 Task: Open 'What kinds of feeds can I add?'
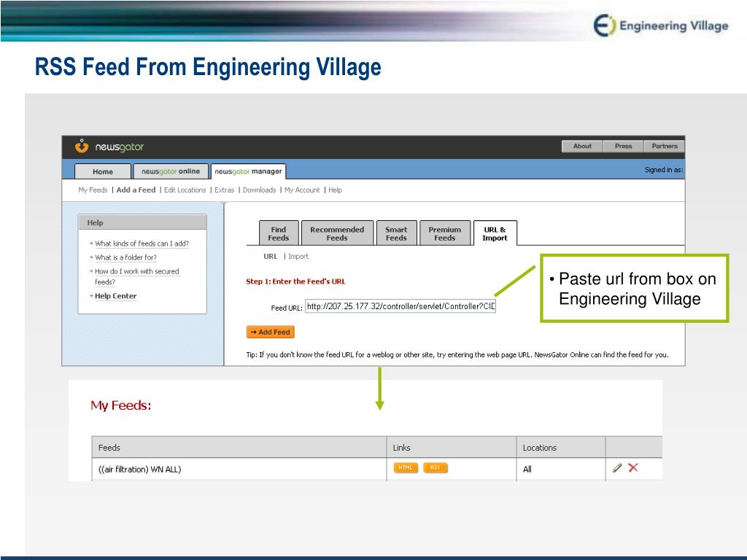142,244
